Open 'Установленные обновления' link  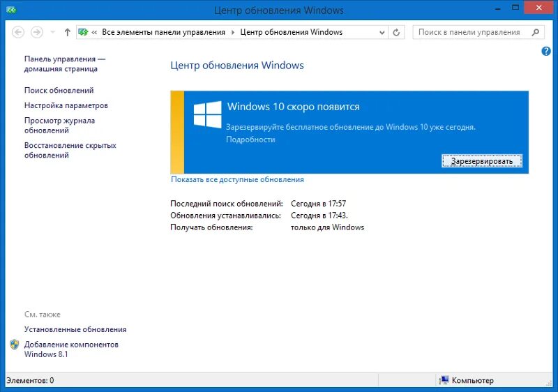(x=75, y=329)
